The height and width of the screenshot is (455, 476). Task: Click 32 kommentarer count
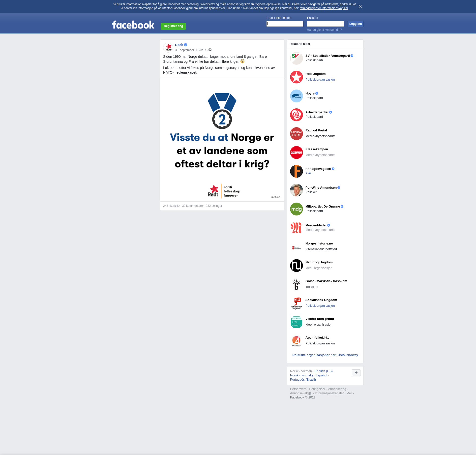193,206
